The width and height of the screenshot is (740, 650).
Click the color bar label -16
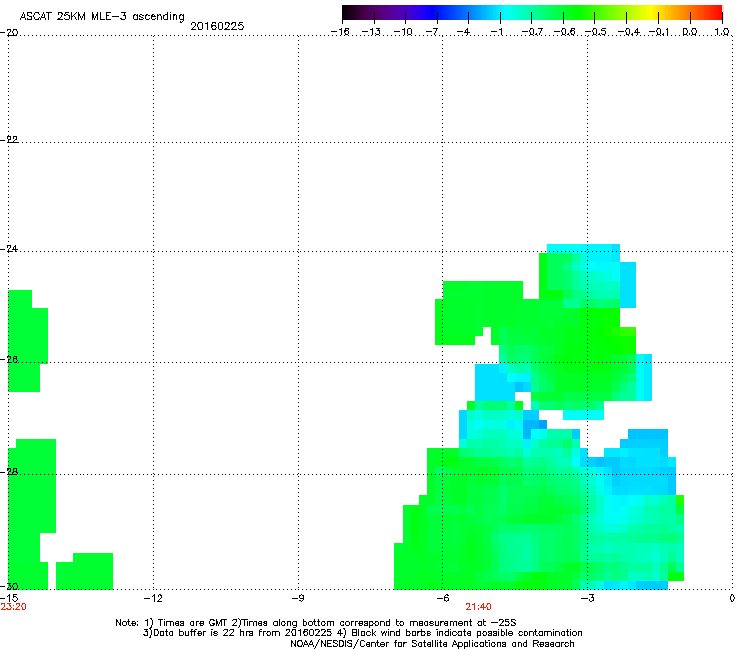tap(340, 32)
